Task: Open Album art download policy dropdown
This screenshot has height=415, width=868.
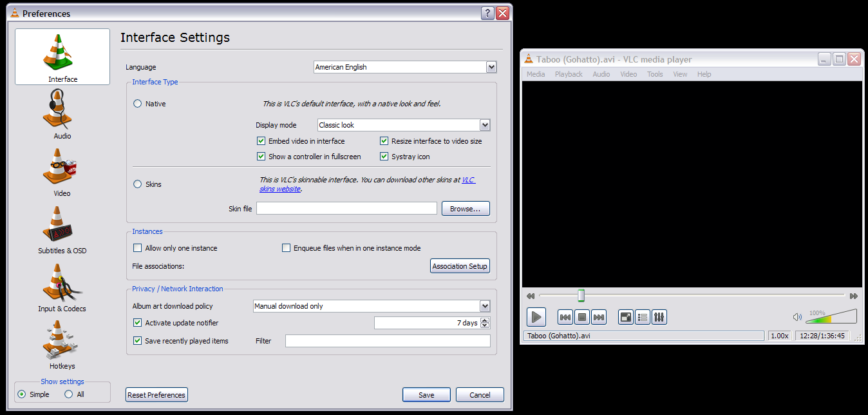Action: 372,306
